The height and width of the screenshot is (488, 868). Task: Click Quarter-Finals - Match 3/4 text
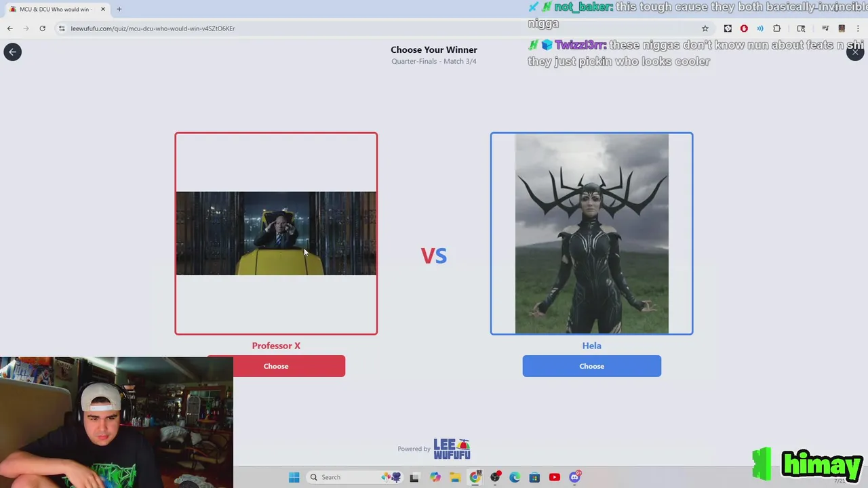[x=434, y=61]
